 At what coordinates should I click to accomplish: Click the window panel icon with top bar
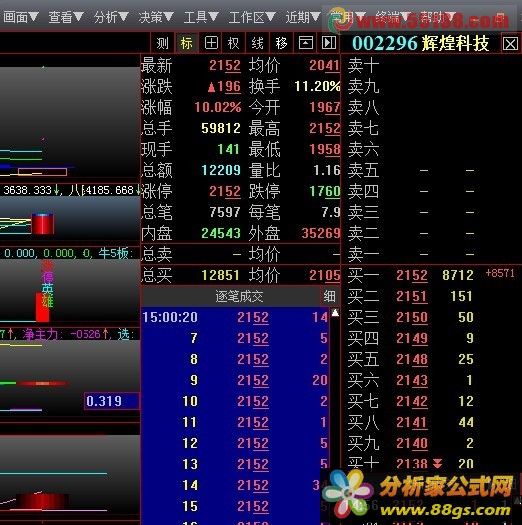pyautogui.click(x=305, y=43)
